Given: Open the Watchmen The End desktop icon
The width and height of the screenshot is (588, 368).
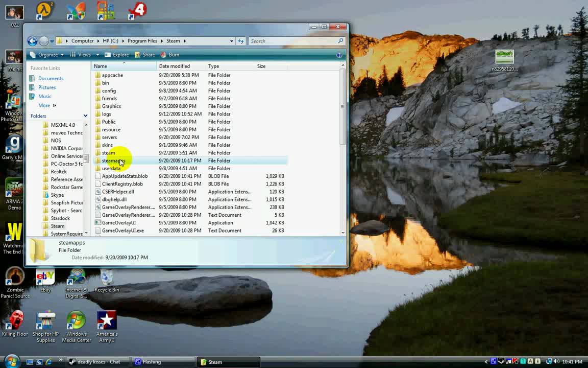Looking at the screenshot, I should [13, 239].
